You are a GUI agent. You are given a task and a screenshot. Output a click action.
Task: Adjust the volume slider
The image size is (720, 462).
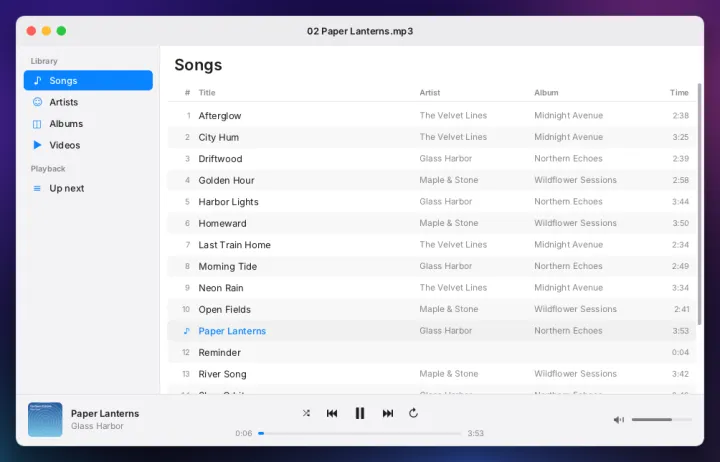[x=662, y=420]
